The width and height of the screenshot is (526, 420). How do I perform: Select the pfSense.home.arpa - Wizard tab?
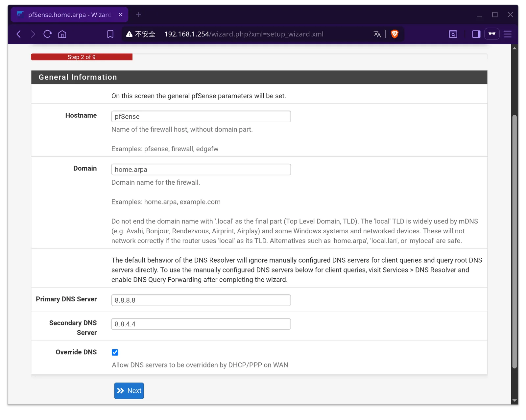[x=69, y=15]
